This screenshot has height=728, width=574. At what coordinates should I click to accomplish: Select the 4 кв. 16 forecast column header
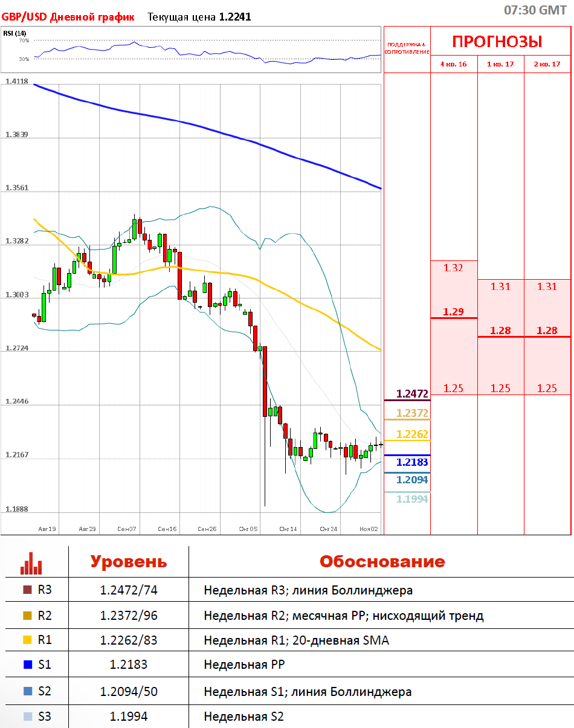453,64
